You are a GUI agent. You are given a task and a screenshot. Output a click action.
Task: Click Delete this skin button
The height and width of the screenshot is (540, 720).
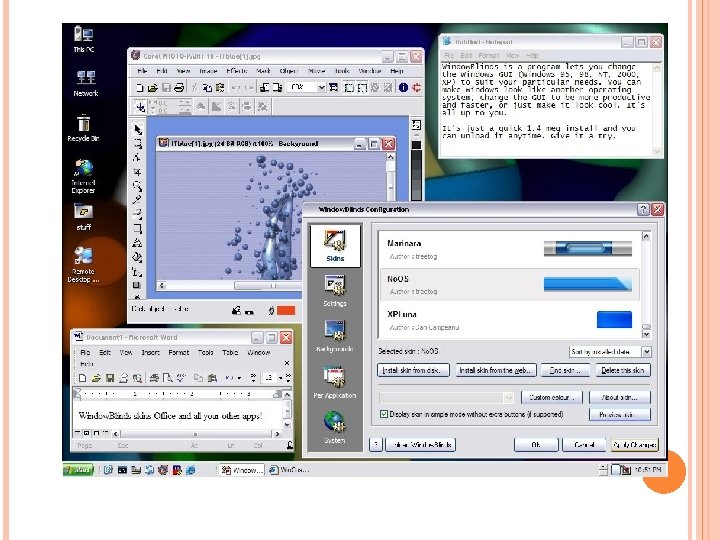623,370
